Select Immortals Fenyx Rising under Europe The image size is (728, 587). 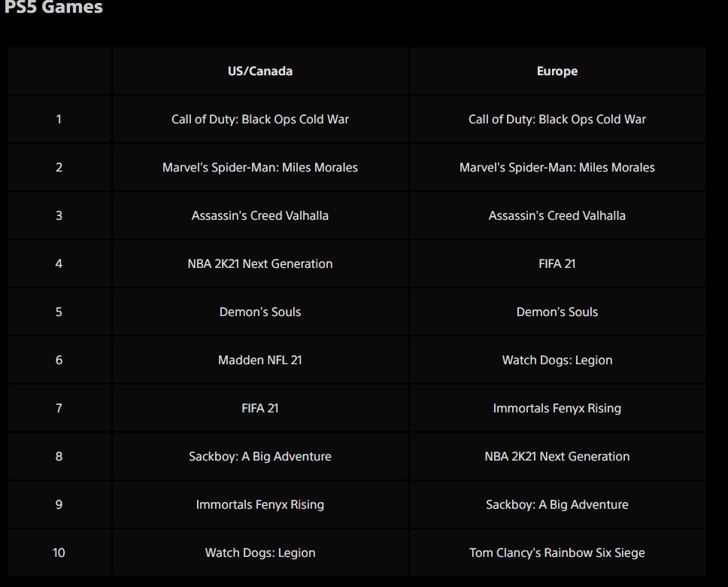[x=557, y=409]
